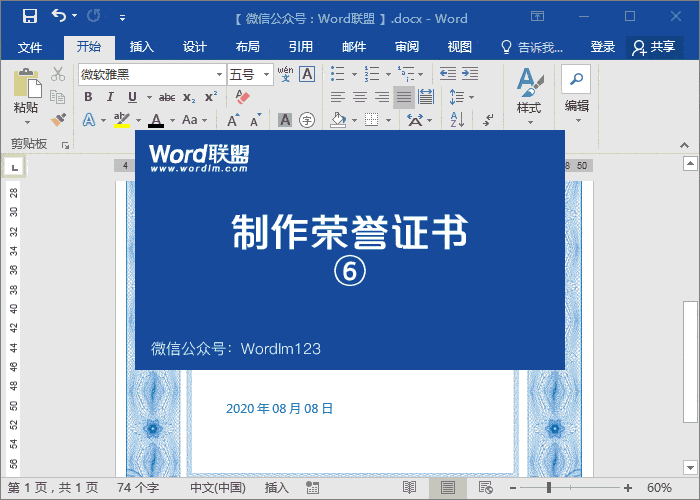Screen dimensions: 700x500
Task: Undo the last action
Action: (x=58, y=16)
